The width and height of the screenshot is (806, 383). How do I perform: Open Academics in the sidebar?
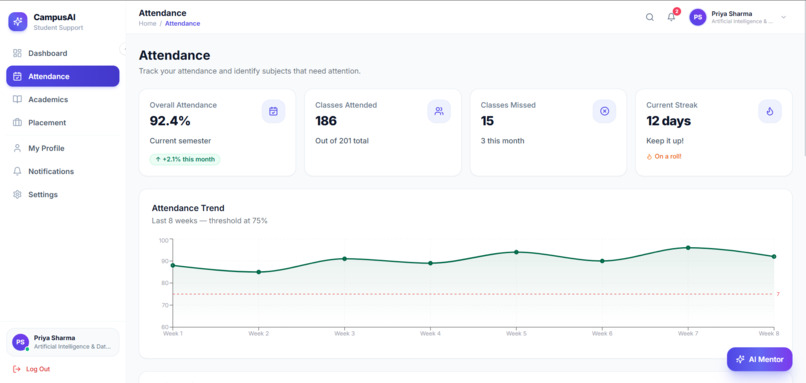pos(63,99)
